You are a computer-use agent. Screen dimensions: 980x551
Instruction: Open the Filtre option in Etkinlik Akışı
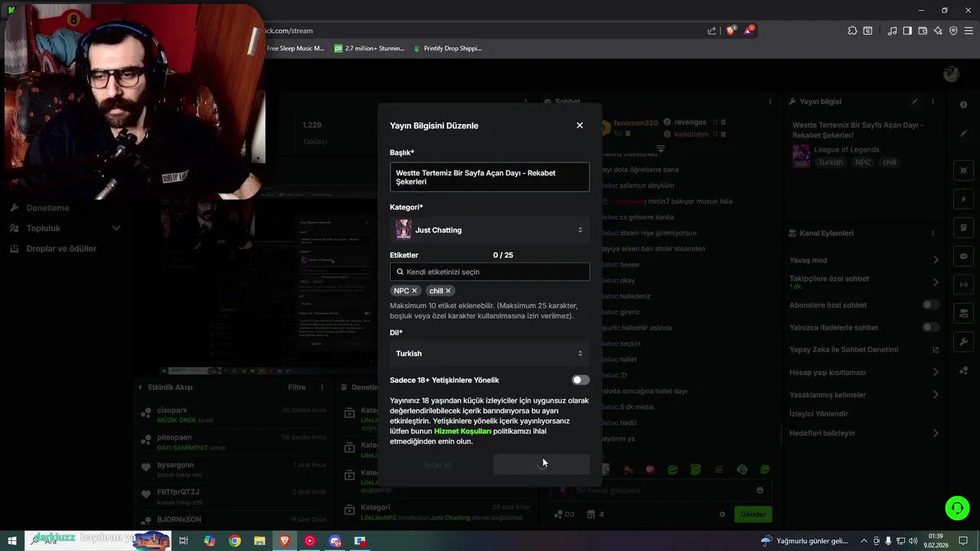coord(296,387)
